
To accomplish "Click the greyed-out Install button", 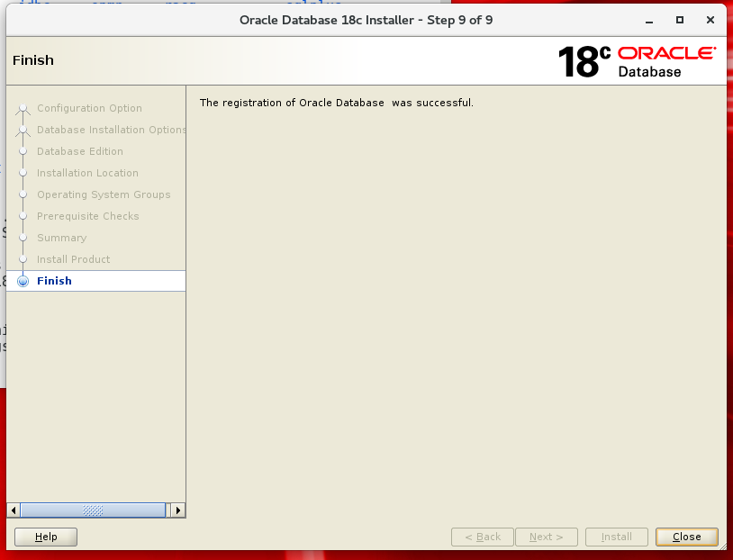I will point(617,537).
